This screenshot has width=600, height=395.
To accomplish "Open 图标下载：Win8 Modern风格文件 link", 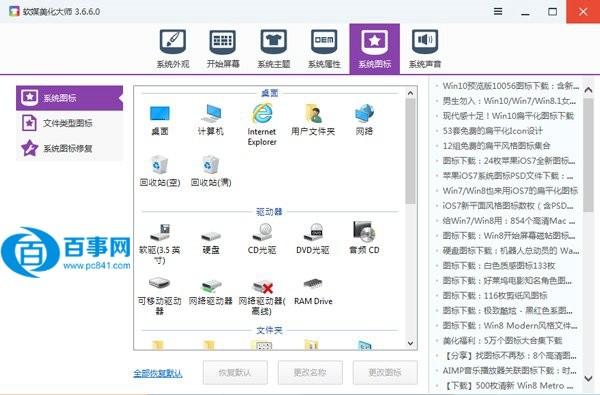I will [510, 325].
